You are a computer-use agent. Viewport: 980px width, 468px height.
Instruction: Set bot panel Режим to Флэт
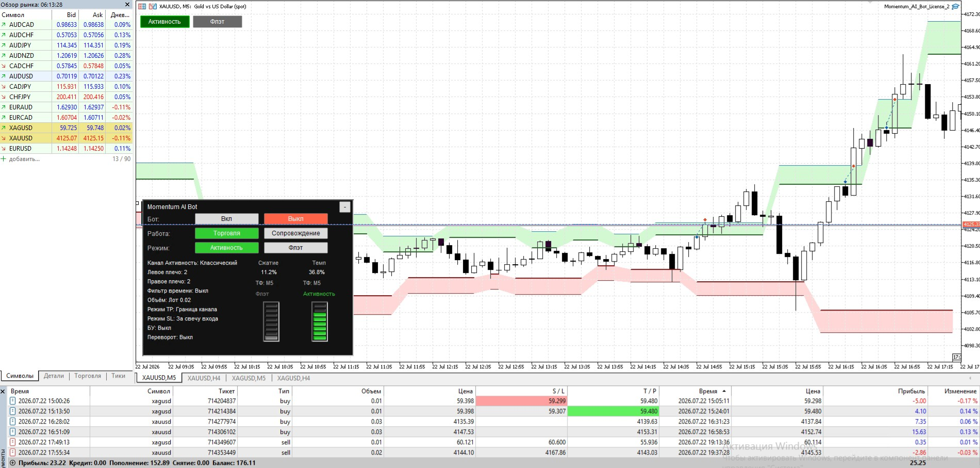[x=295, y=248]
